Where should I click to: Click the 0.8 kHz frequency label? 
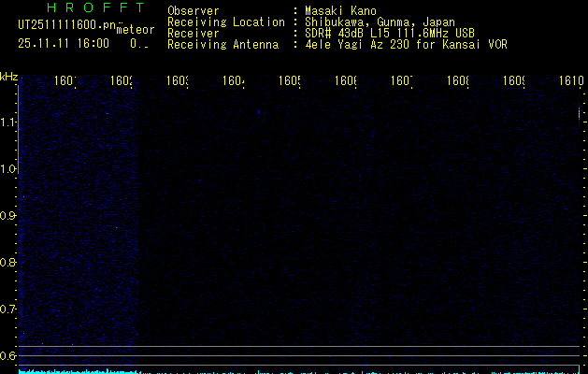click(x=7, y=262)
